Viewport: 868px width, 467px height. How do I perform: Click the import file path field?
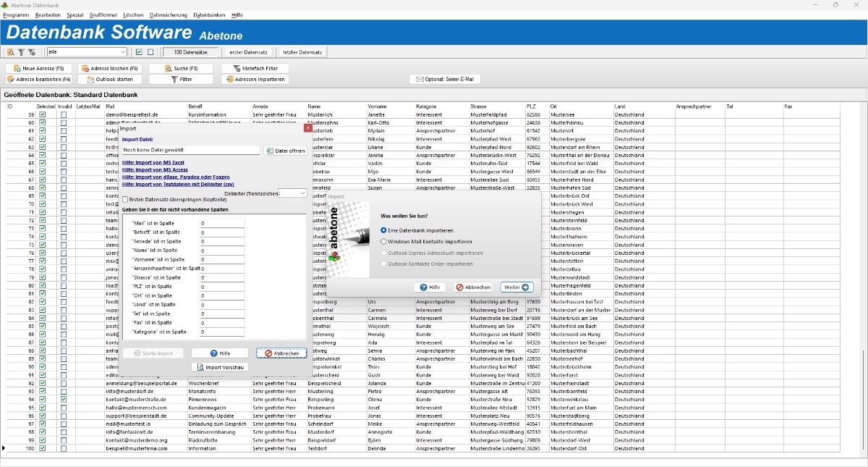coord(190,151)
